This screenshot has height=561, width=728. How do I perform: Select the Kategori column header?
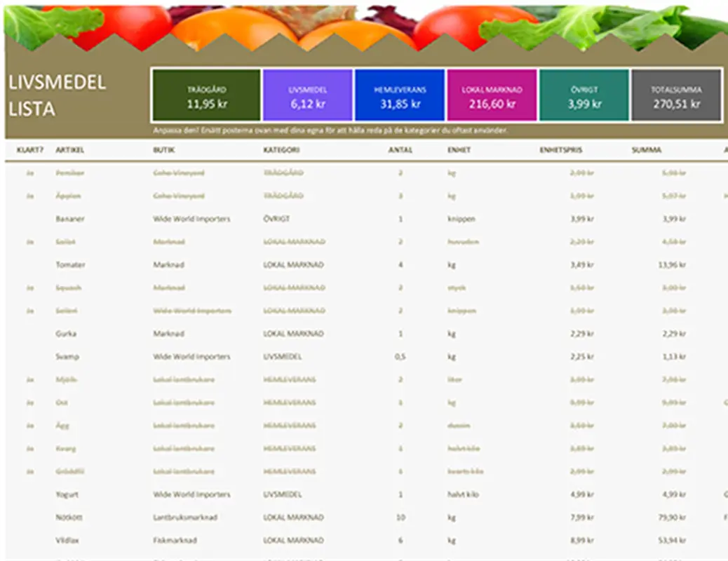tap(281, 150)
